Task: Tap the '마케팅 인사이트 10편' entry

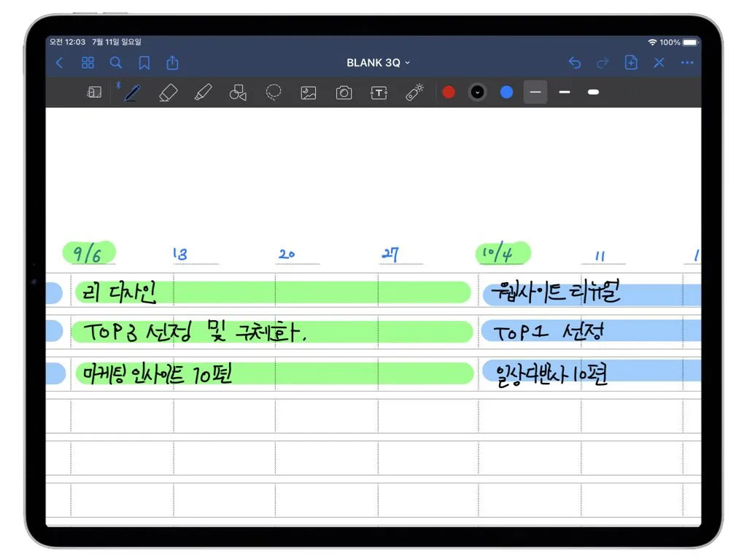Action: pos(158,374)
